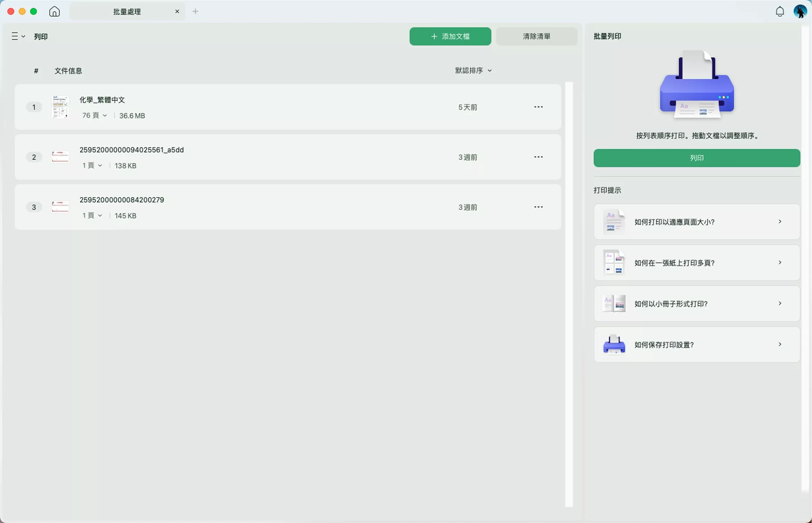Click the 清除清單 button

click(x=537, y=36)
